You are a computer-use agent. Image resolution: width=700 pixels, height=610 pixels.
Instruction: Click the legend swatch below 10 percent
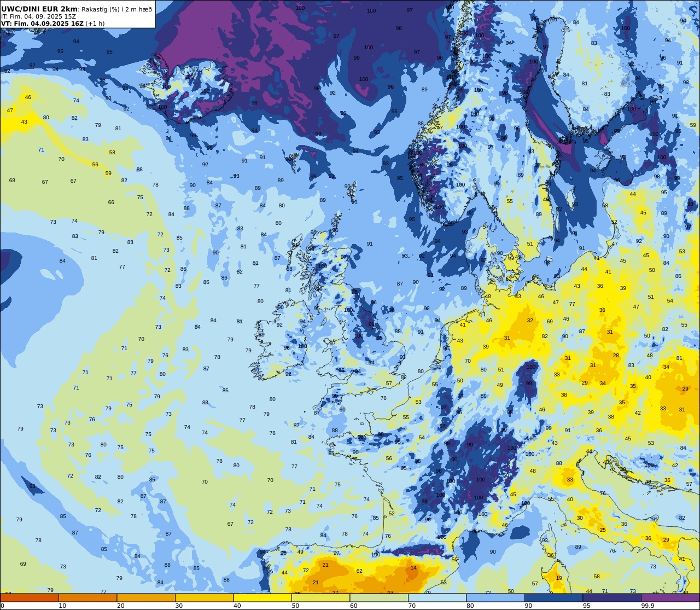pyautogui.click(x=30, y=598)
